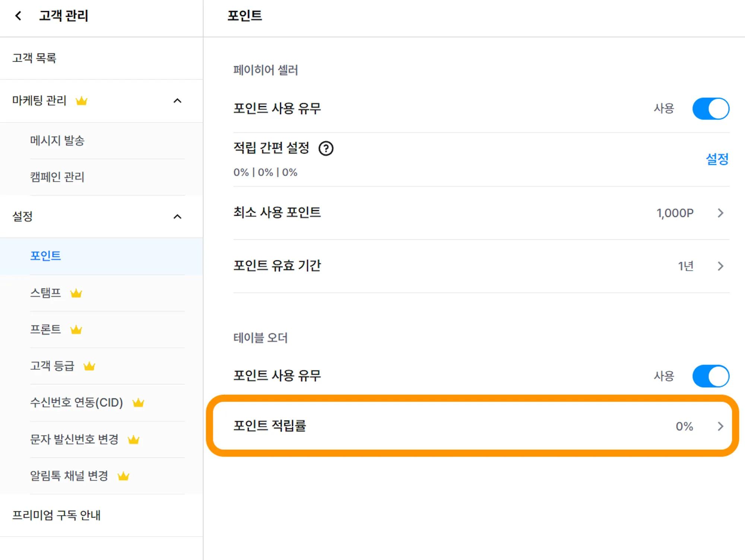
Task: Open 포인트 적립률 via its right chevron
Action: pos(720,426)
